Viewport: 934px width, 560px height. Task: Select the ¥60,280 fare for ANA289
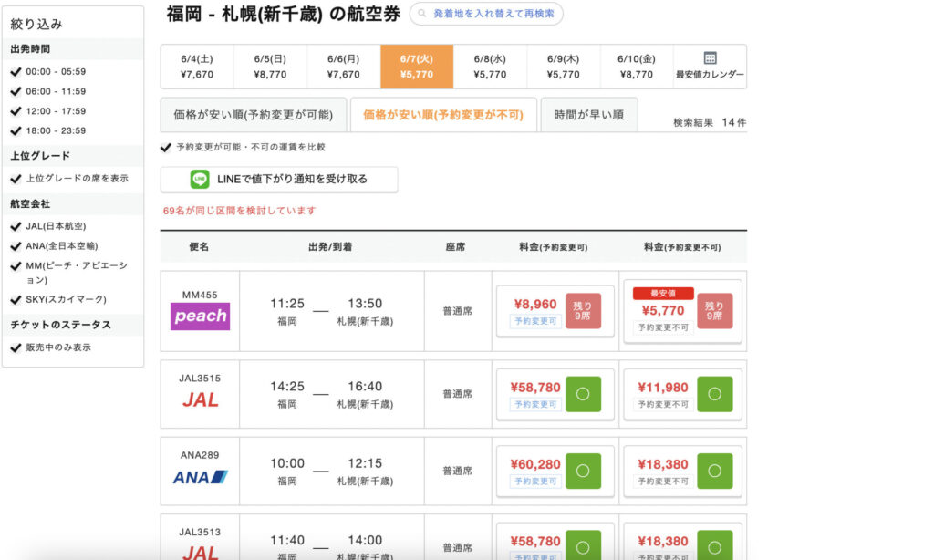[x=555, y=472]
